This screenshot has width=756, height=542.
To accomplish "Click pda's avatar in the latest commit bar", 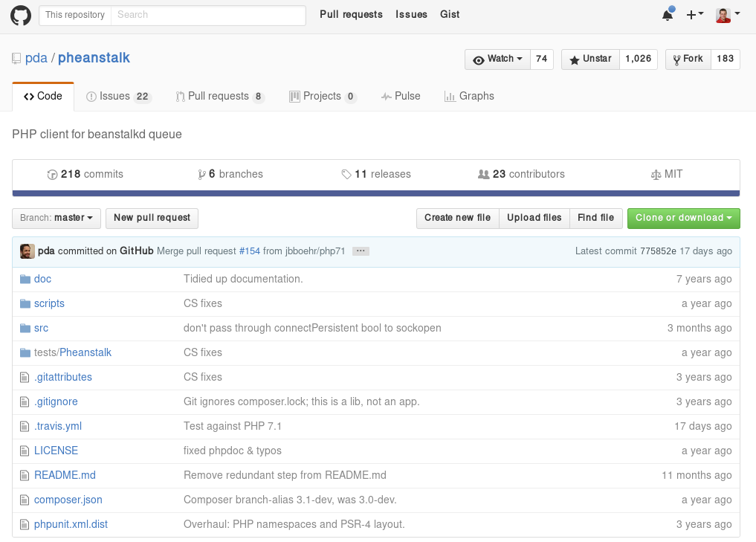I will click(27, 251).
